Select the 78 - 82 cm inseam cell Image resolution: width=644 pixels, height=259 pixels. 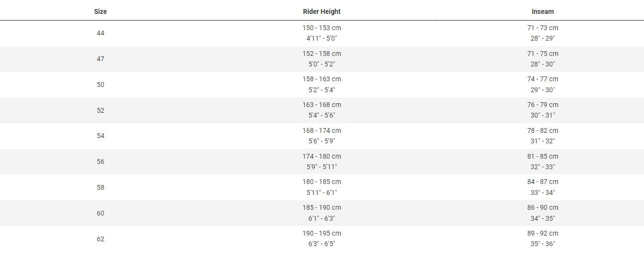coord(543,130)
